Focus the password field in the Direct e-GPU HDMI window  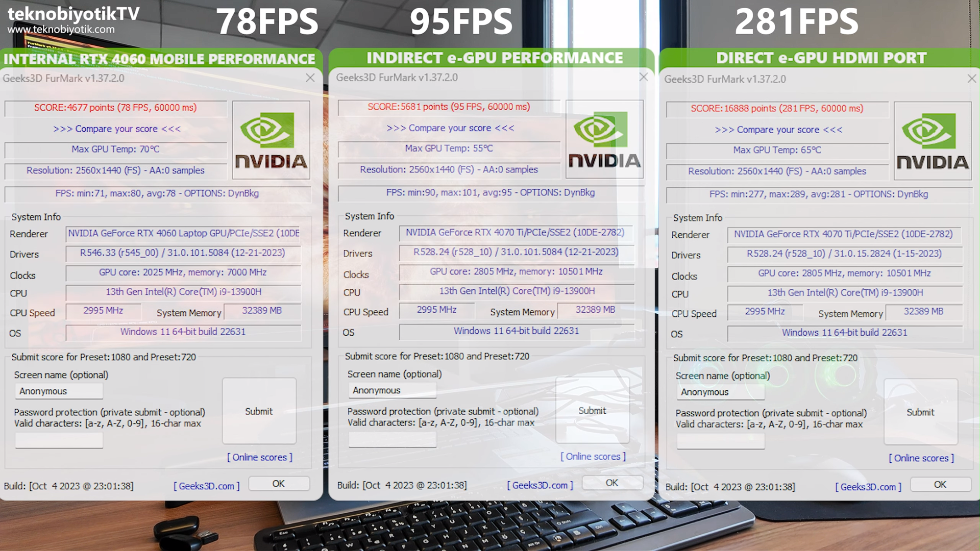[x=721, y=441]
